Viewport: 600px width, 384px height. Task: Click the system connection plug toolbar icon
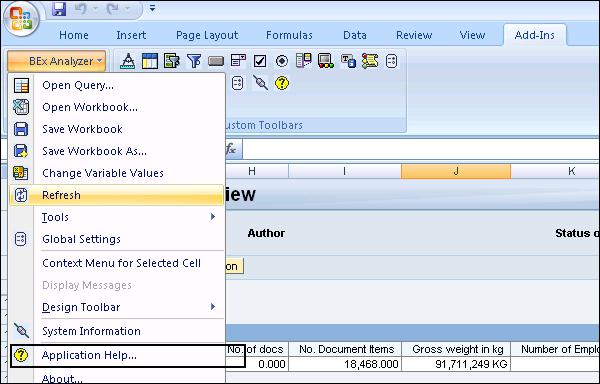click(260, 83)
